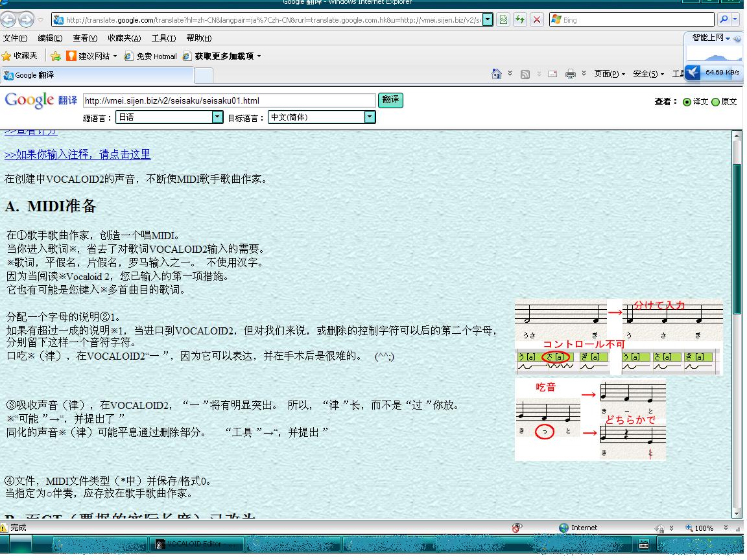The image size is (747, 560).
Task: Open the 页面(P) dropdown menu
Action: click(x=610, y=74)
